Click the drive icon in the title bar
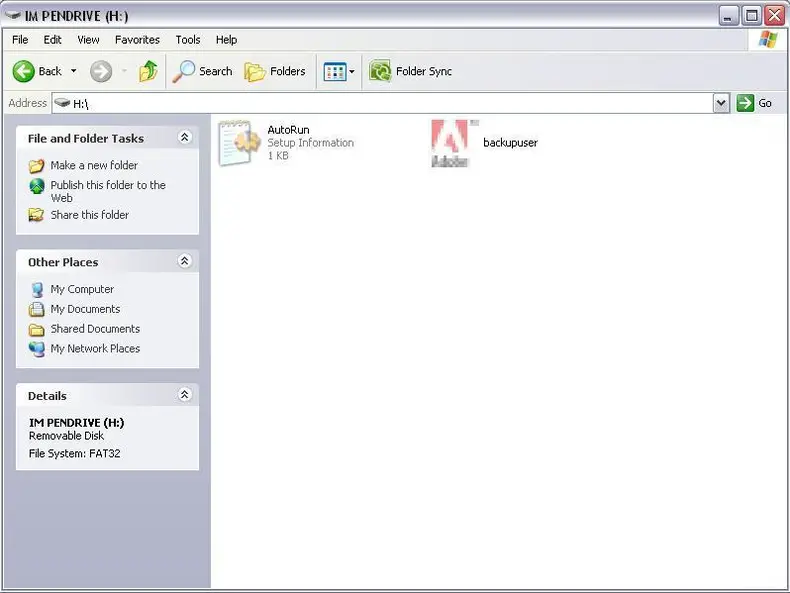The width and height of the screenshot is (790, 593). [x=13, y=15]
